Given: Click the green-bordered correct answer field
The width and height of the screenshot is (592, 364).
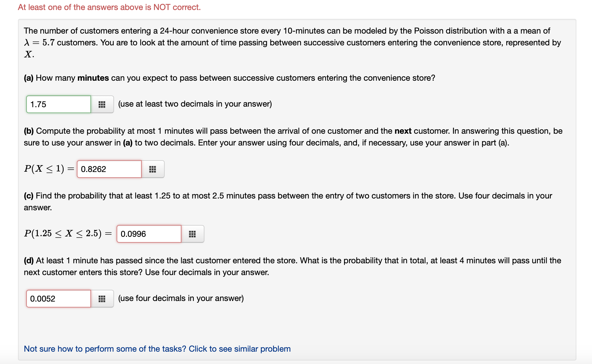Looking at the screenshot, I should [58, 104].
